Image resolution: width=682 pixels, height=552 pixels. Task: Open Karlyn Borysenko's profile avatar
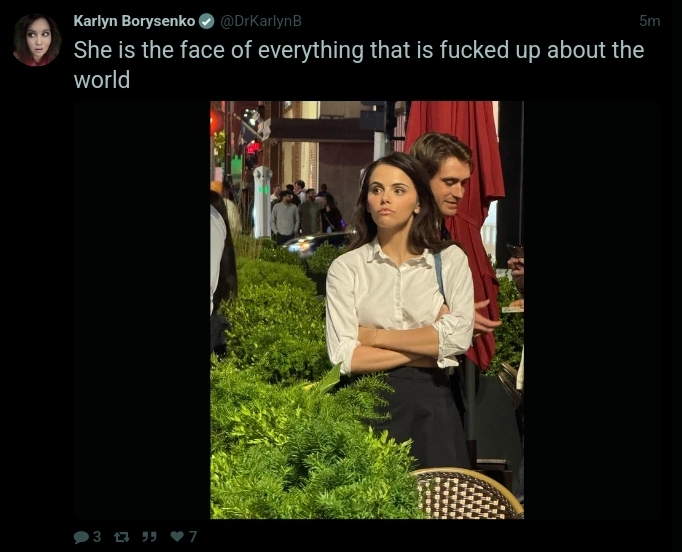[37, 40]
